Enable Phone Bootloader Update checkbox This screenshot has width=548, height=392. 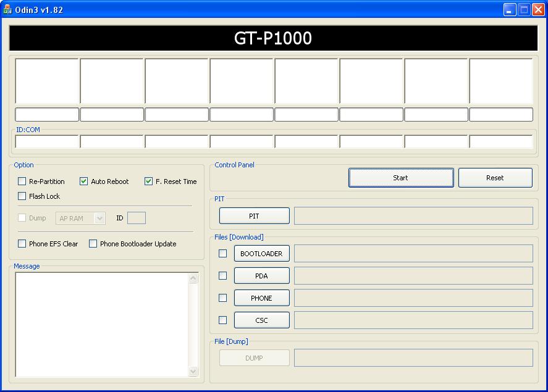(x=93, y=243)
